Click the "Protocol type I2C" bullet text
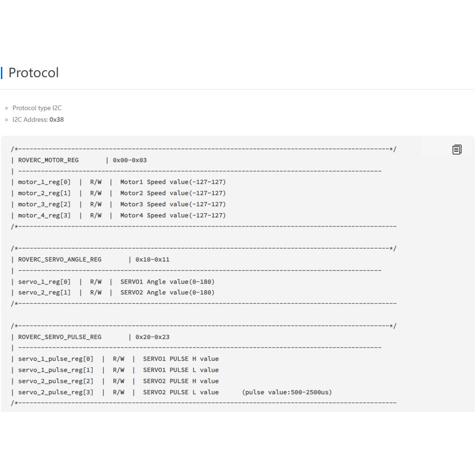This screenshot has height=476, width=476. tap(37, 108)
